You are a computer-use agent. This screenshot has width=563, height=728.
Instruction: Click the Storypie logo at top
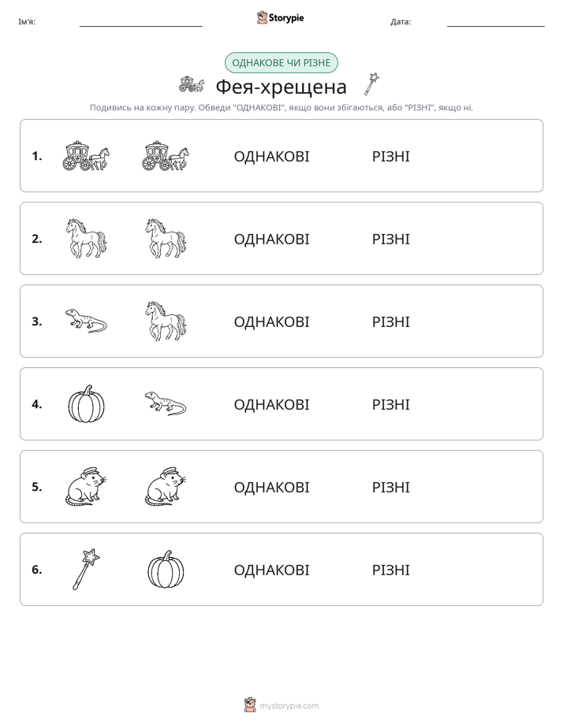280,17
